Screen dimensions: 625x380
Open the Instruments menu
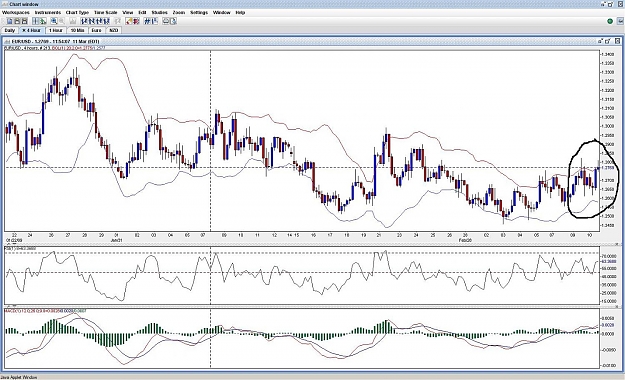point(48,12)
